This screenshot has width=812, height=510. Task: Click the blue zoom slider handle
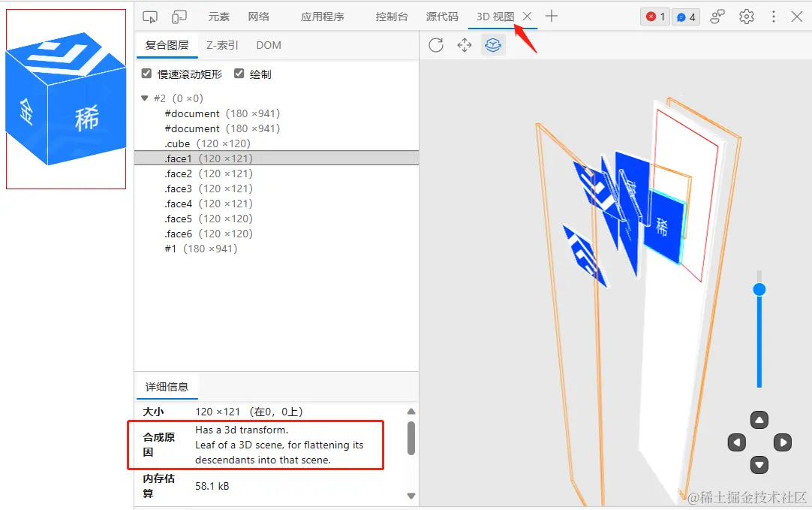(759, 290)
